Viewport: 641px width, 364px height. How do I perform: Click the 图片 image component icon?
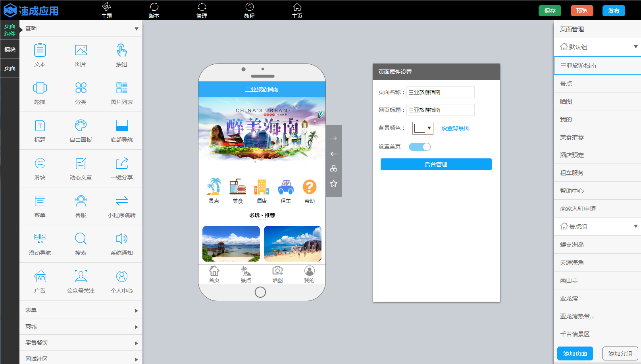[81, 50]
